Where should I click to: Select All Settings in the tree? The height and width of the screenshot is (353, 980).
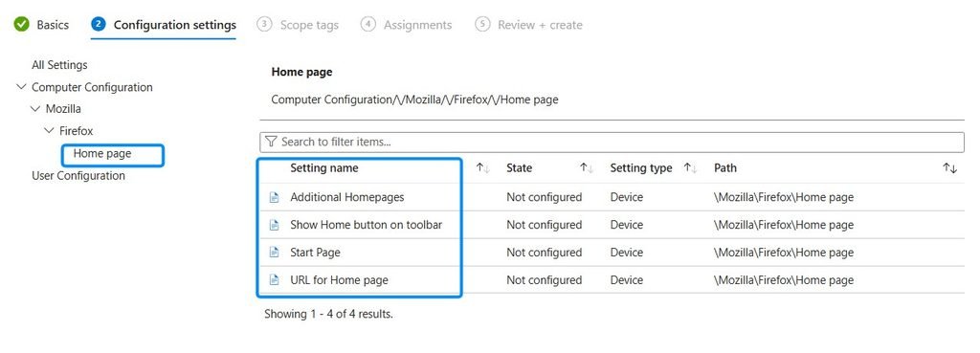click(x=59, y=65)
